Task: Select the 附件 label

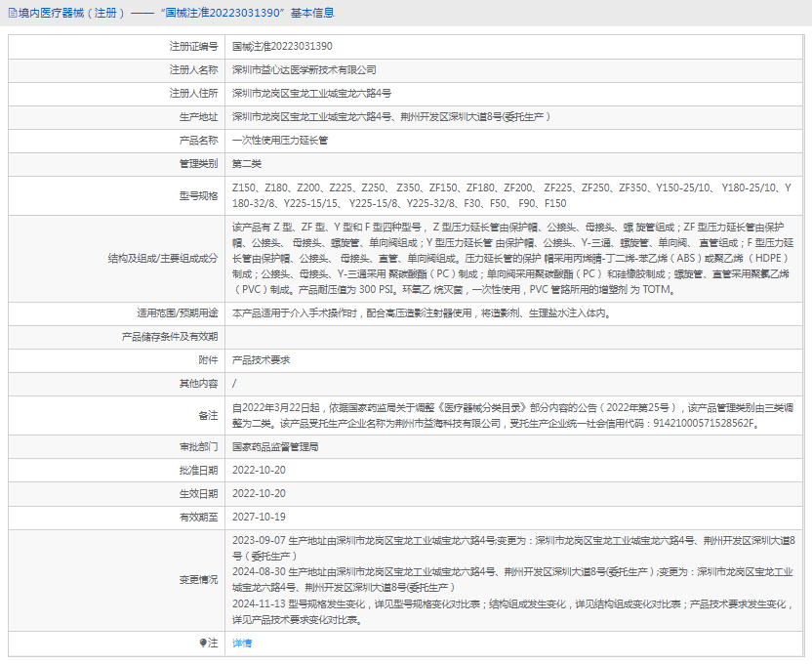Action: [x=208, y=360]
